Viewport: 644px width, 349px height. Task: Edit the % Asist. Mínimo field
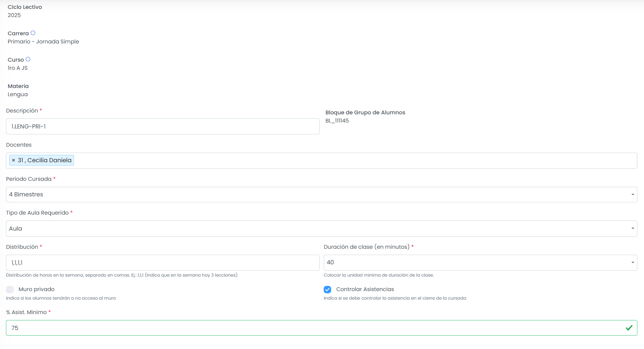(x=321, y=328)
